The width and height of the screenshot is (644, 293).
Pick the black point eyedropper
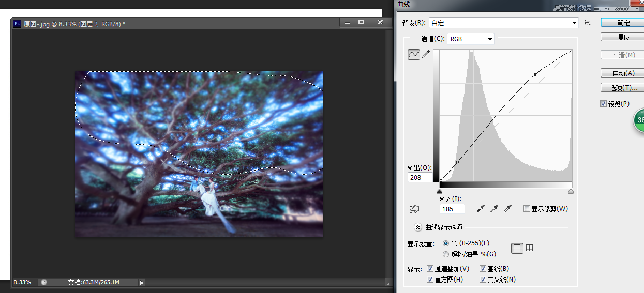pyautogui.click(x=481, y=209)
